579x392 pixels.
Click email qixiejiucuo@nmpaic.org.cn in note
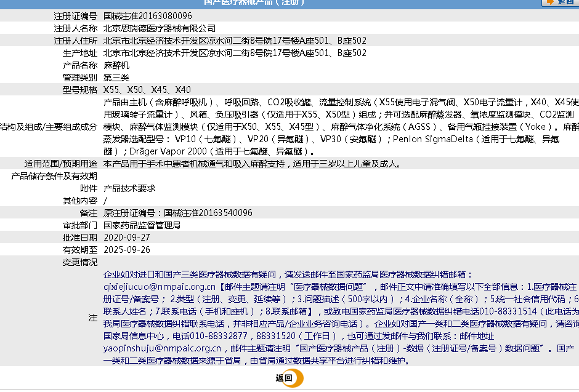click(x=160, y=287)
